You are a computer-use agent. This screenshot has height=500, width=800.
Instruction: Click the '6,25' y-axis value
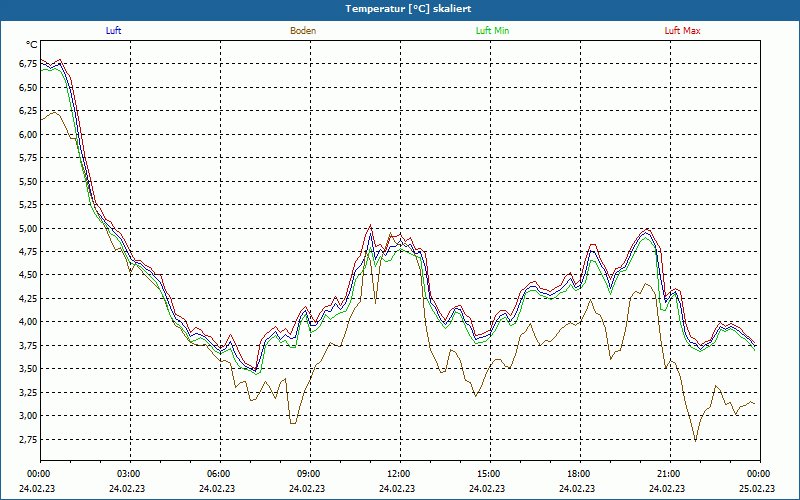click(28, 111)
